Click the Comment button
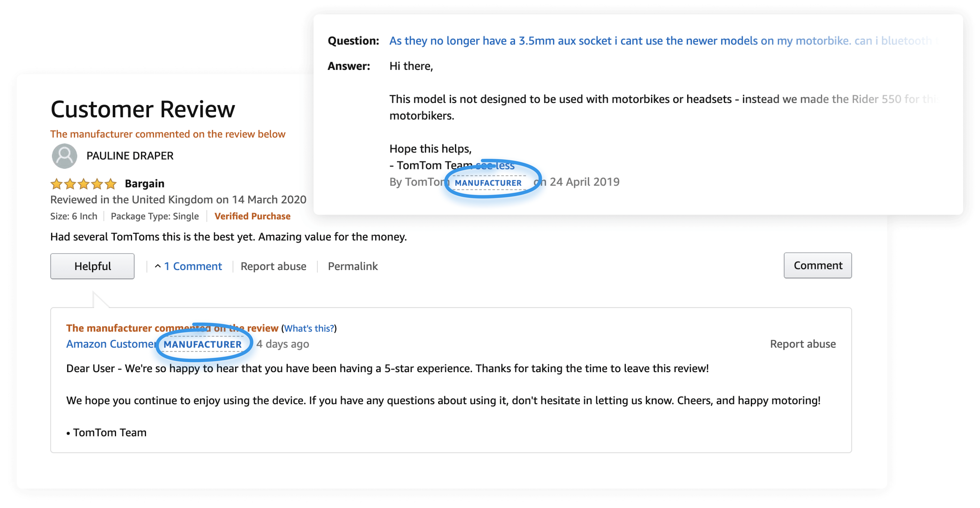Viewport: 980px width, 508px height. tap(817, 265)
